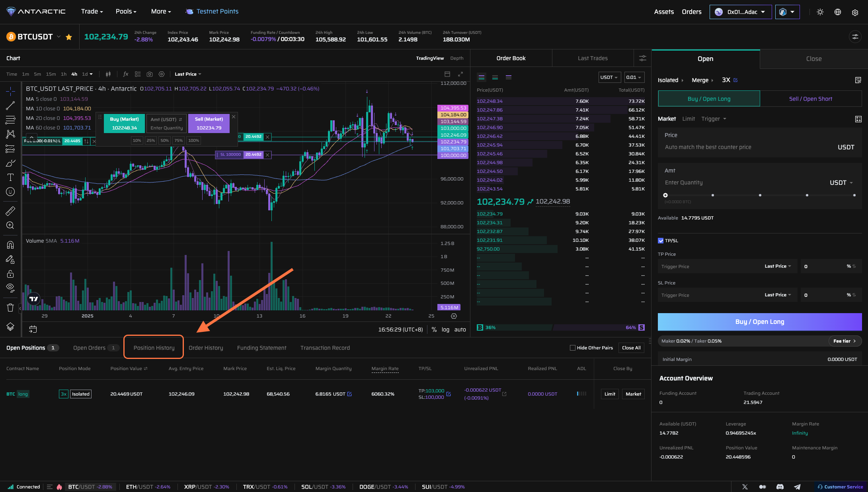Show both sides order book view

[x=482, y=77]
